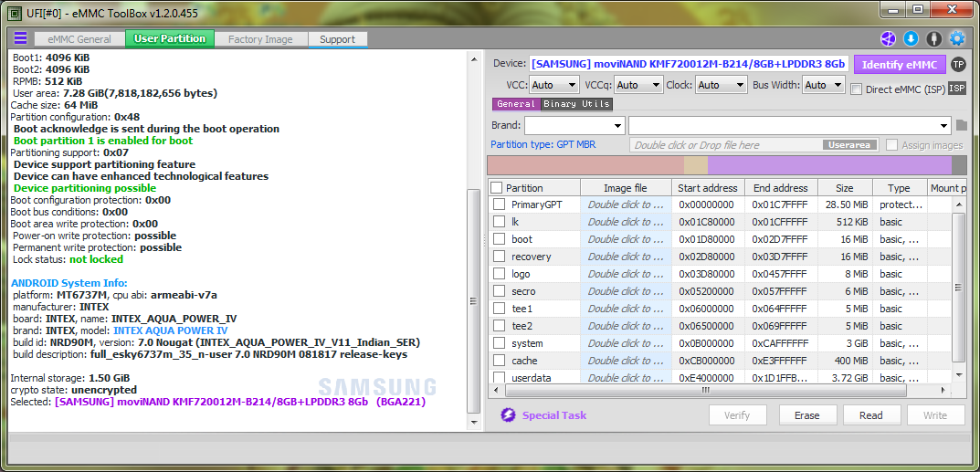Open the VCC dropdown
This screenshot has width=980, height=472.
554,85
